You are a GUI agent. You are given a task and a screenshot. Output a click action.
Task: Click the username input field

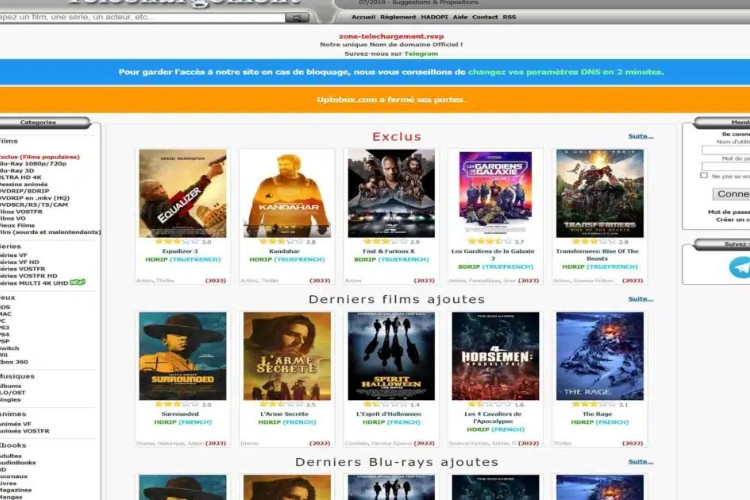pos(726,150)
